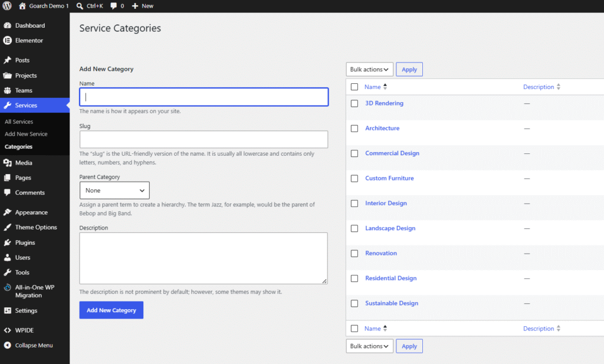Click the Plugins plug icon
The height and width of the screenshot is (364, 604).
click(7, 242)
